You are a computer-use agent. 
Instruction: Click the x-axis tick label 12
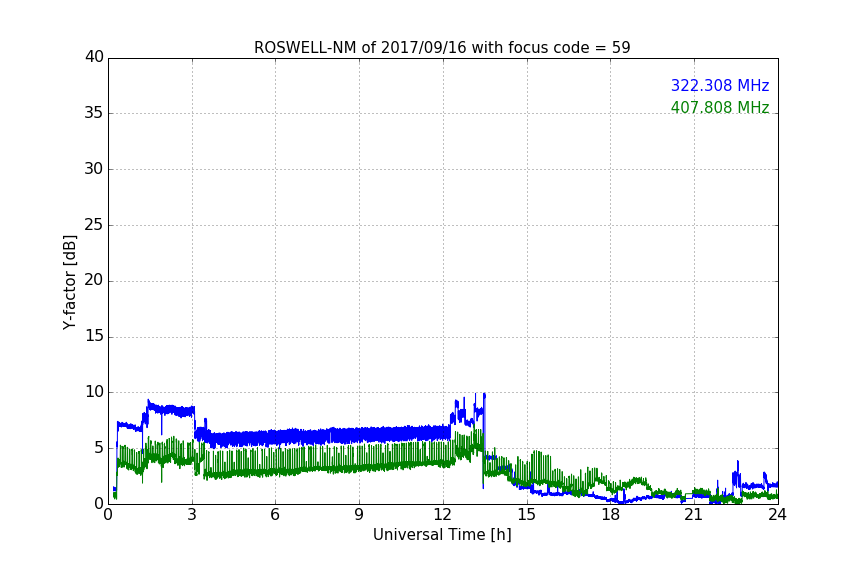coord(442,515)
